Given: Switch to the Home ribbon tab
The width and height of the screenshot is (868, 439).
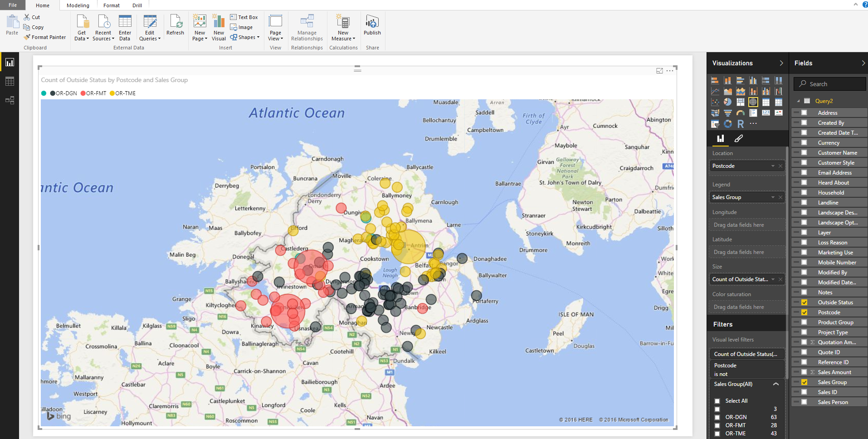Looking at the screenshot, I should [x=43, y=5].
